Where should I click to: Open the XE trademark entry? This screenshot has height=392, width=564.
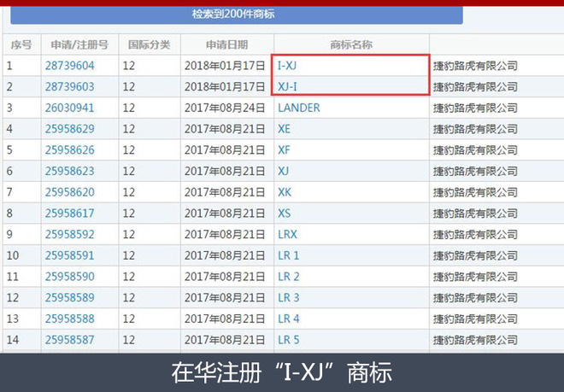(x=285, y=129)
